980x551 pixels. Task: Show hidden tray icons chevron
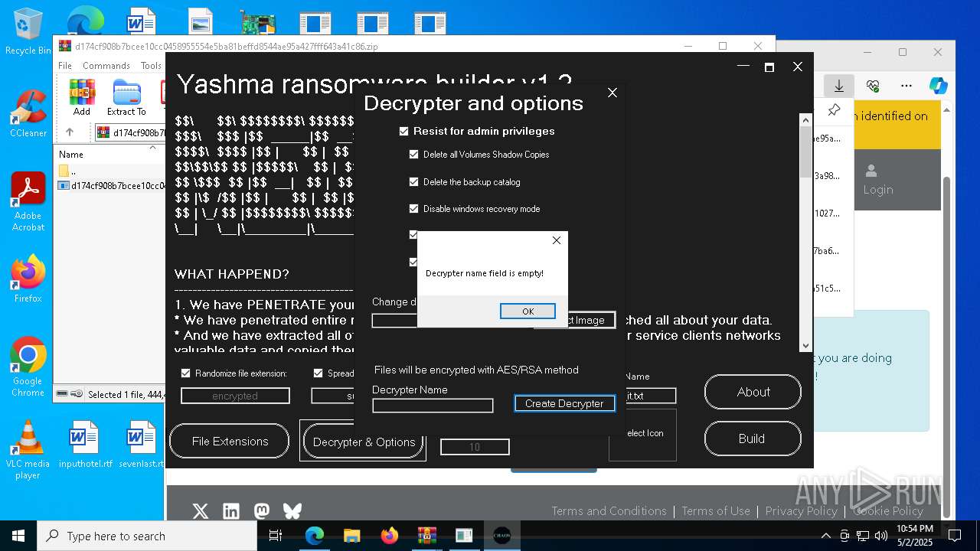coord(825,536)
